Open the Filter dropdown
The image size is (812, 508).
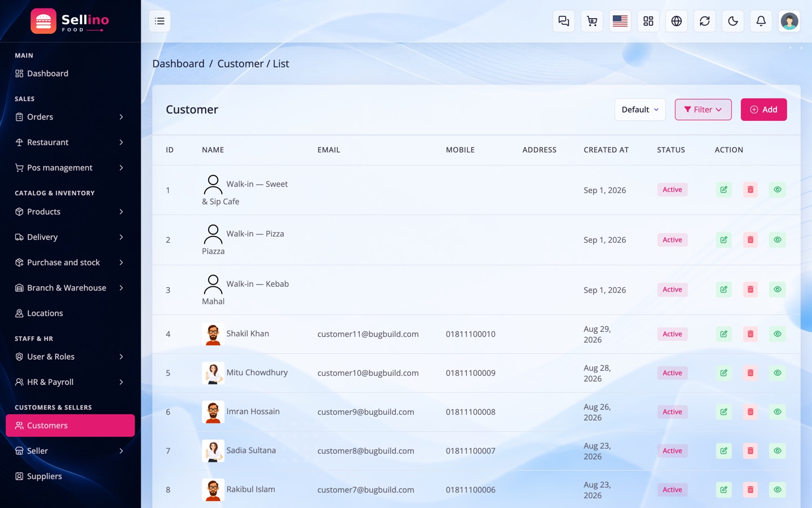[x=703, y=110]
